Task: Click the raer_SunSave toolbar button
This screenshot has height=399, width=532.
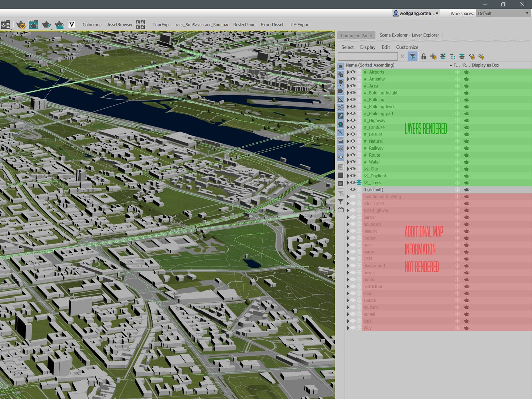Action: [x=188, y=25]
